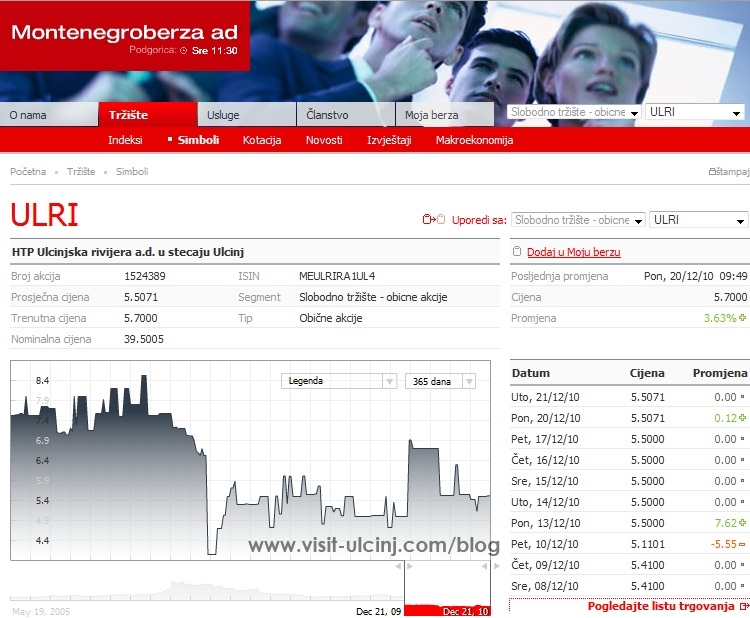Click the Pon, 20/12/10 date row
The image size is (750, 618).
629,418
